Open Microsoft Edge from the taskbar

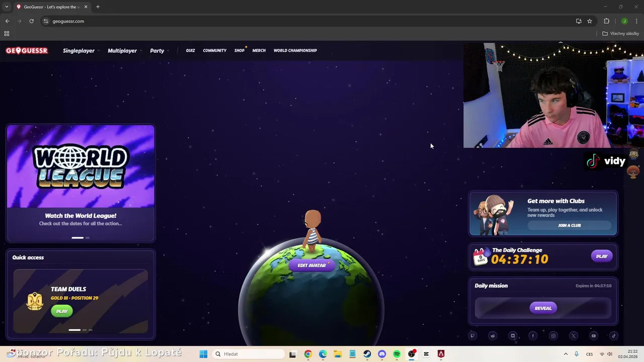(x=323, y=354)
